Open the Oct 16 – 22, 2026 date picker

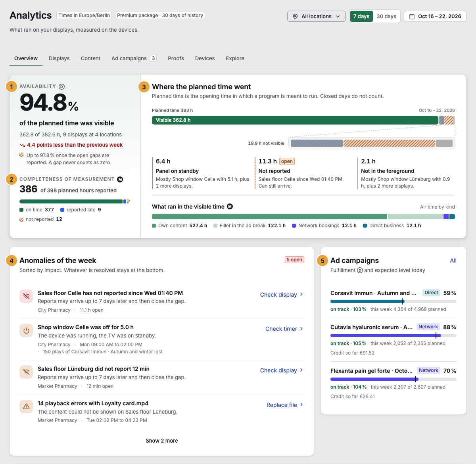click(435, 16)
